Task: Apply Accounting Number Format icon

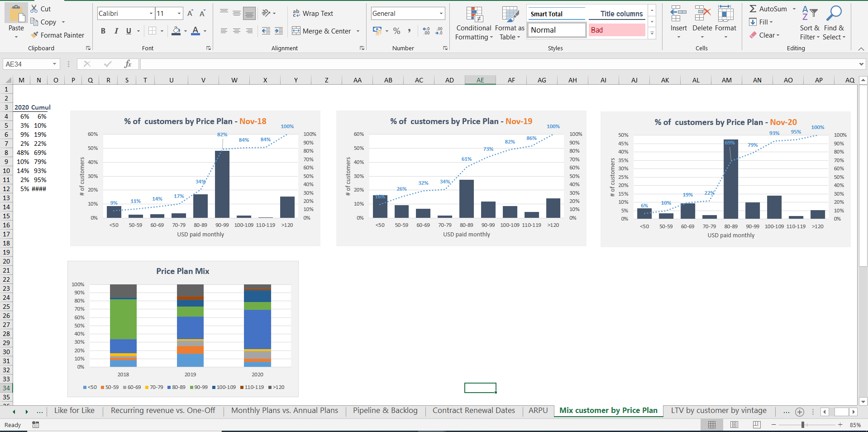Action: (377, 31)
